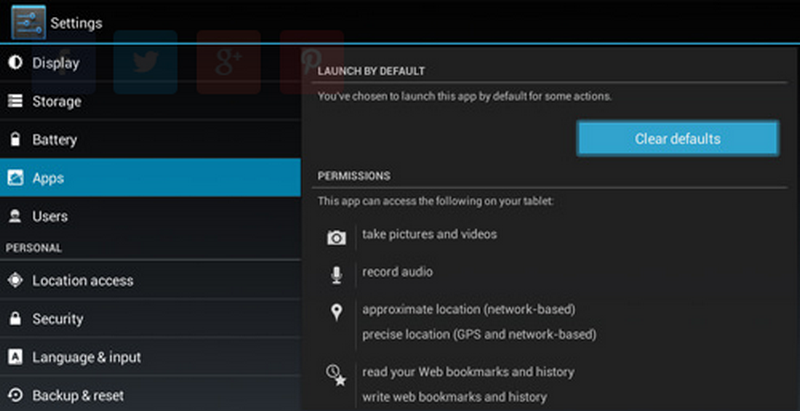Screen dimensions: 800x411
Task: Click 'record audio' permission
Action: coord(397,272)
